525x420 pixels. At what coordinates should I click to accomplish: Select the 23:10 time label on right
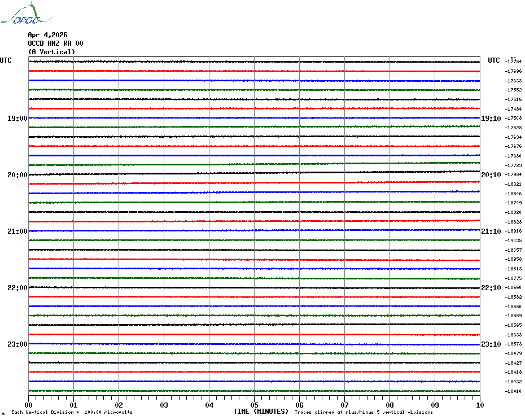coord(491,344)
